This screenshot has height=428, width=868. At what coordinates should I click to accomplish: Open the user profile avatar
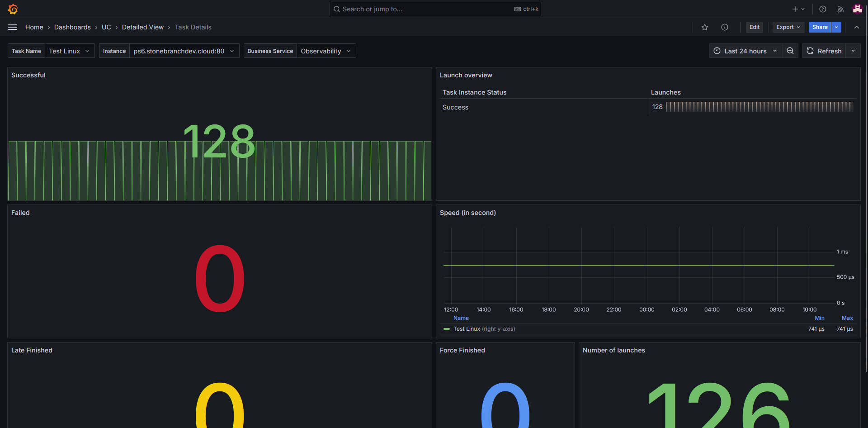857,9
